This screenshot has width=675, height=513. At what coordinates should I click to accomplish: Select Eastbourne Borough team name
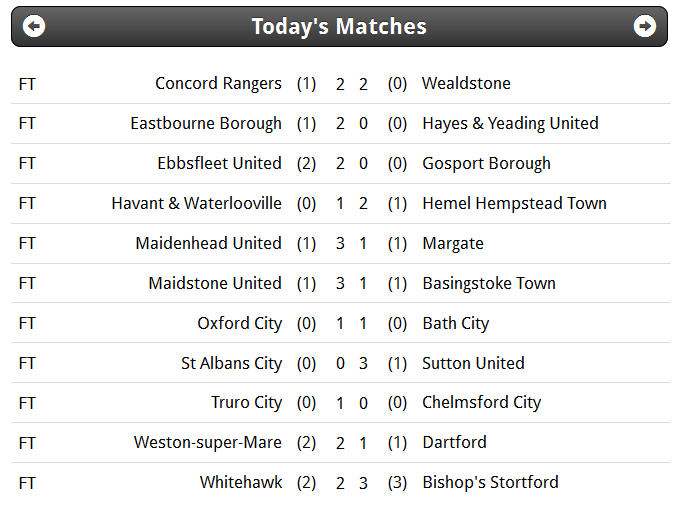pyautogui.click(x=206, y=124)
